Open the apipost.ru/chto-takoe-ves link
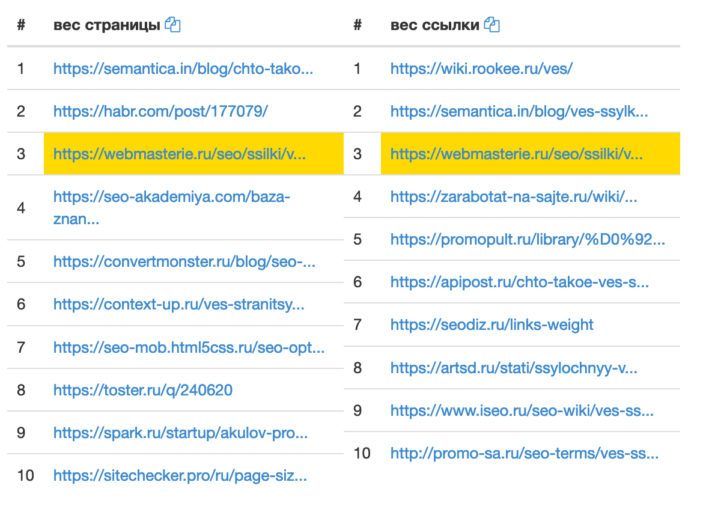The width and height of the screenshot is (715, 512). point(519,282)
